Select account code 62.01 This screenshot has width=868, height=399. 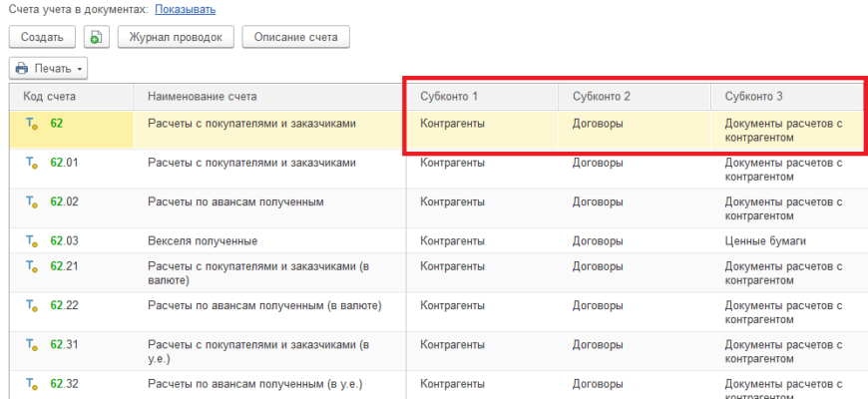point(64,163)
